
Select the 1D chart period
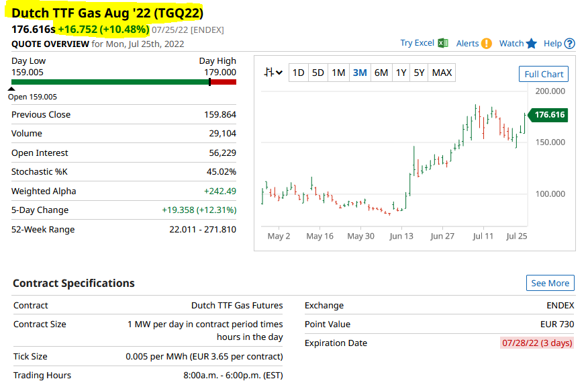point(299,73)
